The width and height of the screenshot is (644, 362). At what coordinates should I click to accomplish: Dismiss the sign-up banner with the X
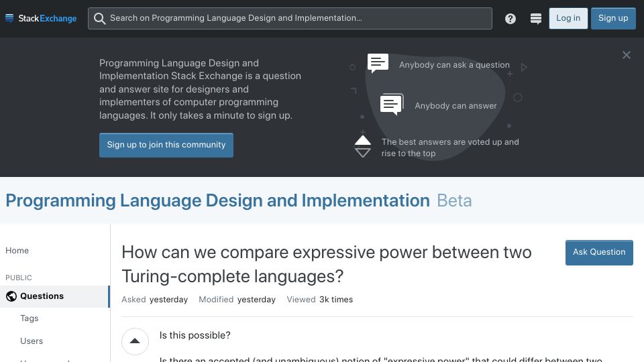click(x=626, y=55)
